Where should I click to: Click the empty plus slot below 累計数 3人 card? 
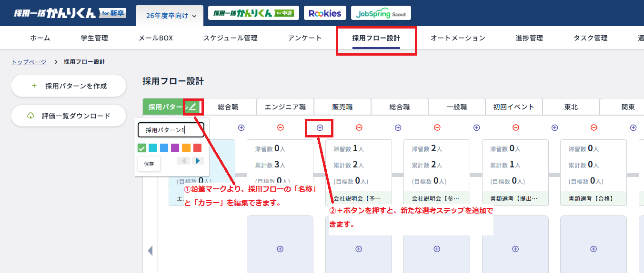click(280, 249)
